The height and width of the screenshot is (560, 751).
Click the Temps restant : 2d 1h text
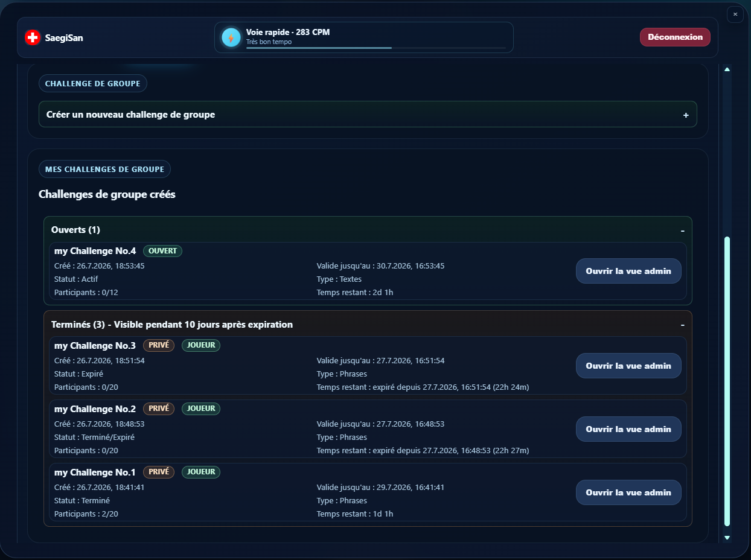pyautogui.click(x=355, y=293)
